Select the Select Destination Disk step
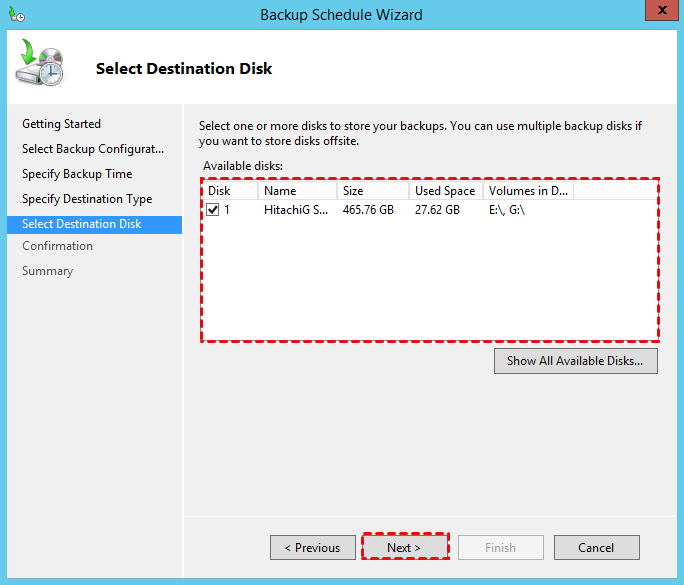This screenshot has height=585, width=684. point(82,224)
